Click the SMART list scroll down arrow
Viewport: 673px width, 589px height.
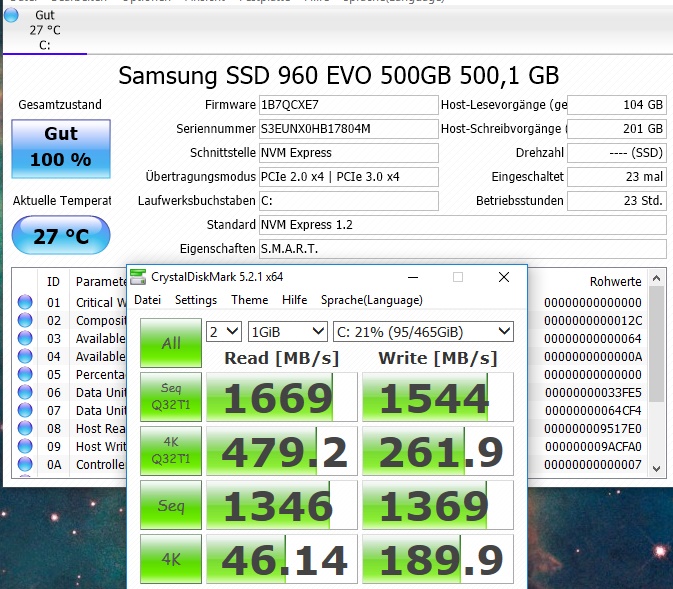pos(656,468)
